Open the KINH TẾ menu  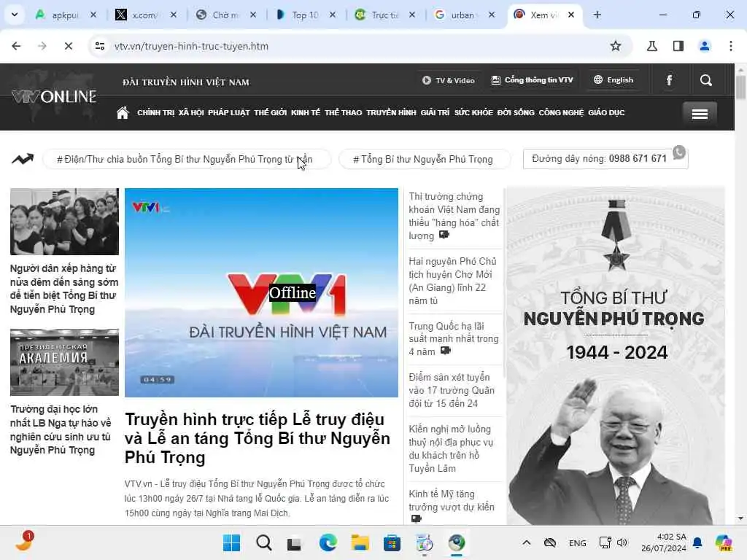click(306, 113)
